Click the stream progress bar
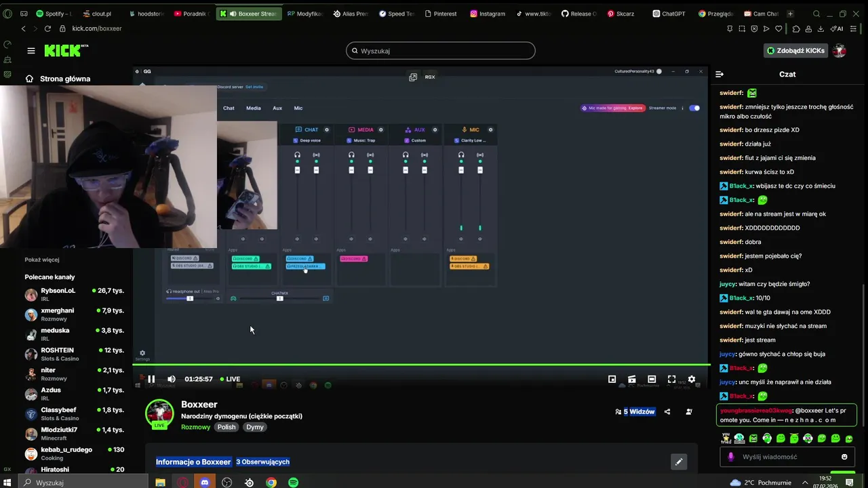 point(420,365)
